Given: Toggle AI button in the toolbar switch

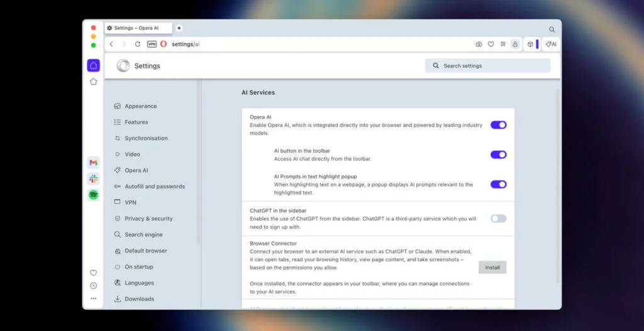Looking at the screenshot, I should click(498, 155).
